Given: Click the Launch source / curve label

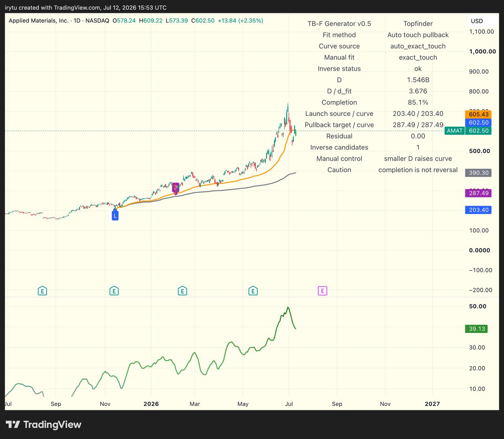Looking at the screenshot, I should 339,114.
